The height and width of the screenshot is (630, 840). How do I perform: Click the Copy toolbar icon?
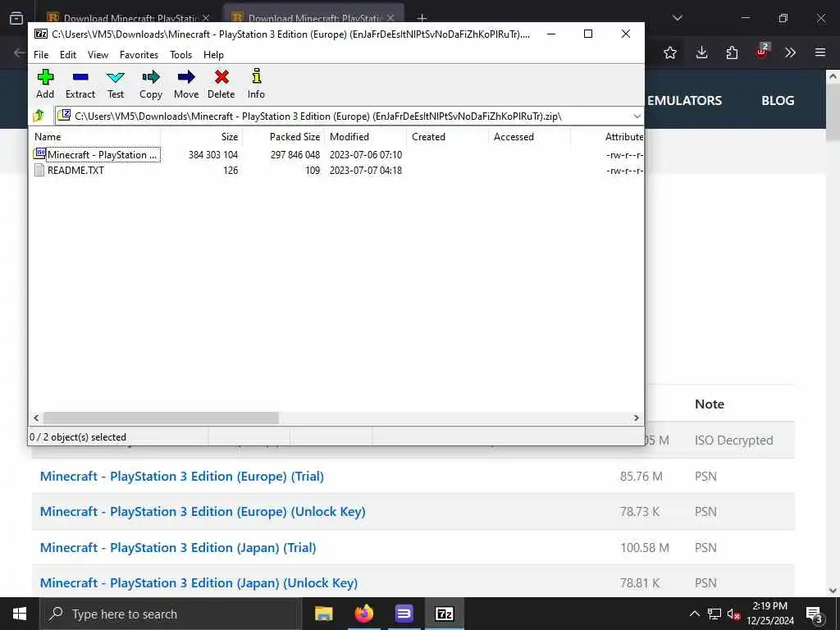click(151, 77)
